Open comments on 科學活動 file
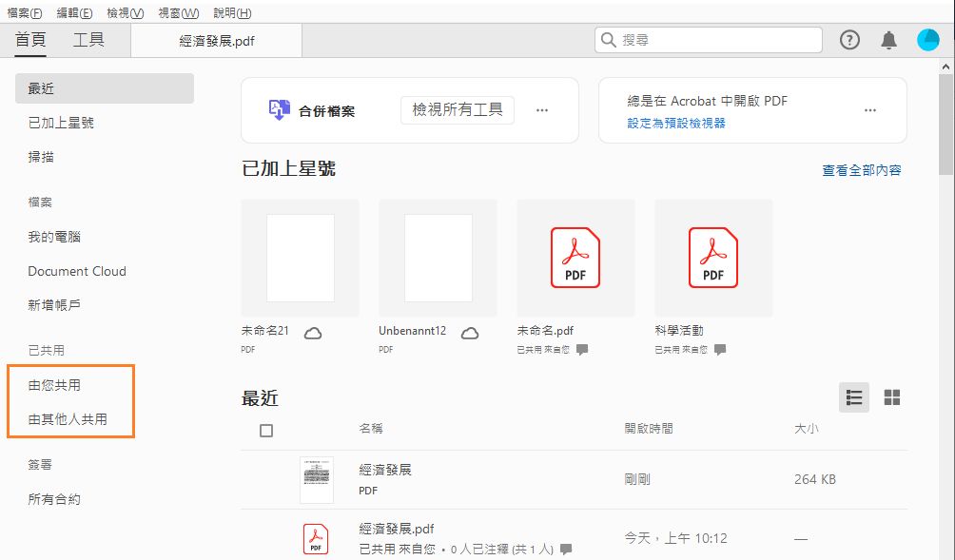 (720, 351)
